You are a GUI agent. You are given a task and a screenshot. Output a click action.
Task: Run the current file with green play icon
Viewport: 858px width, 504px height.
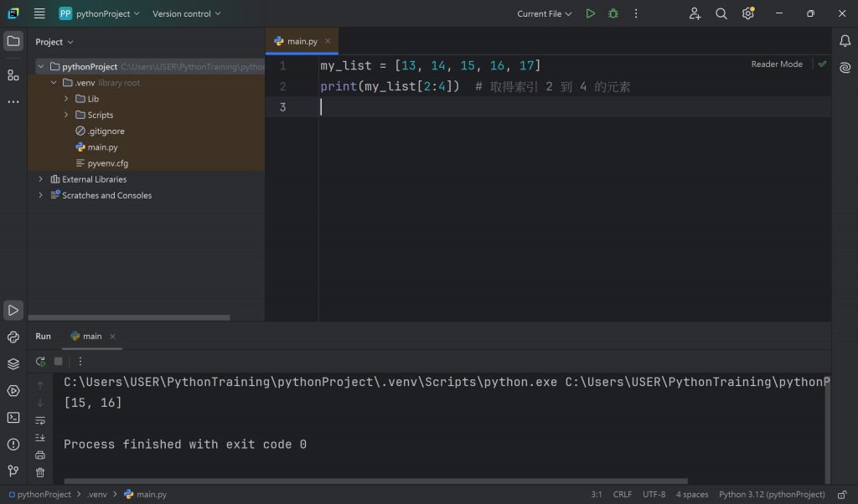pyautogui.click(x=590, y=13)
